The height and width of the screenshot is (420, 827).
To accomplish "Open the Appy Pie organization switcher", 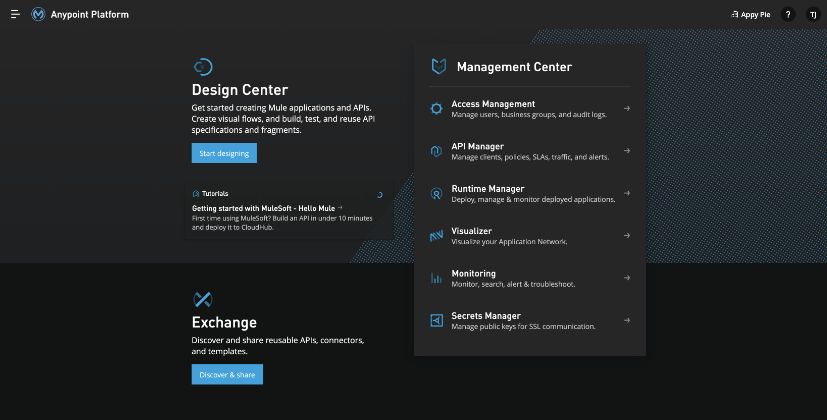I will (x=751, y=15).
